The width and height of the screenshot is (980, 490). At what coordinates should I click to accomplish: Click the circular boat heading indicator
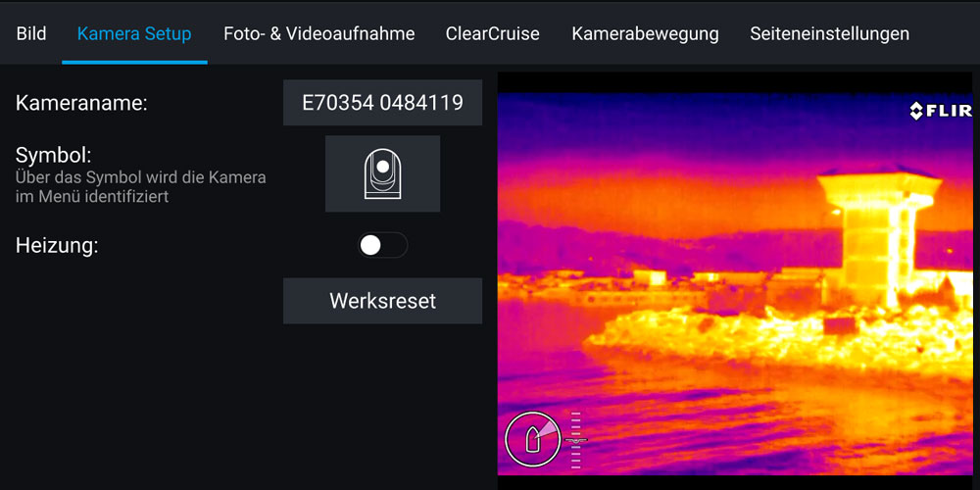532,439
